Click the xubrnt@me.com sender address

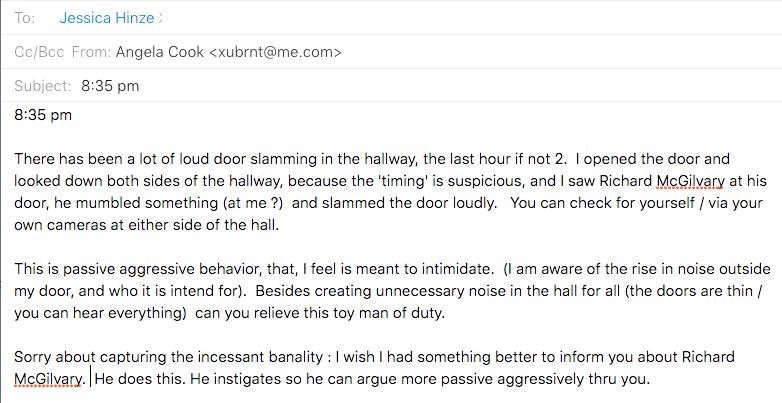coord(275,52)
